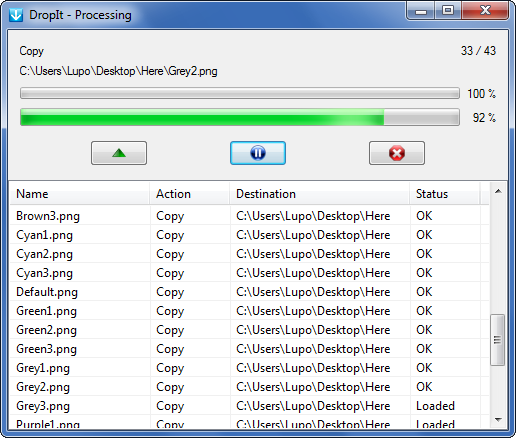Click the scrollbar down arrow in the file list
Viewport: 516px width, 438px height.
[498, 420]
